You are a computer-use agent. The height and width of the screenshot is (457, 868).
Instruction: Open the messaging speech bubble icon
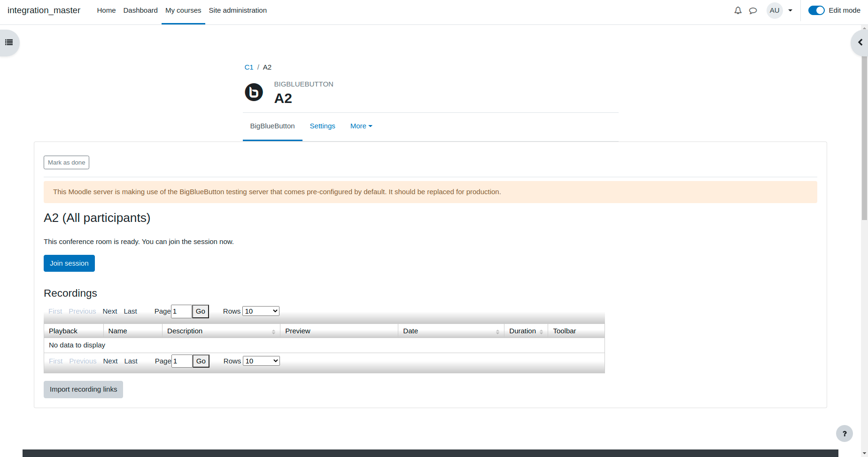pos(753,10)
